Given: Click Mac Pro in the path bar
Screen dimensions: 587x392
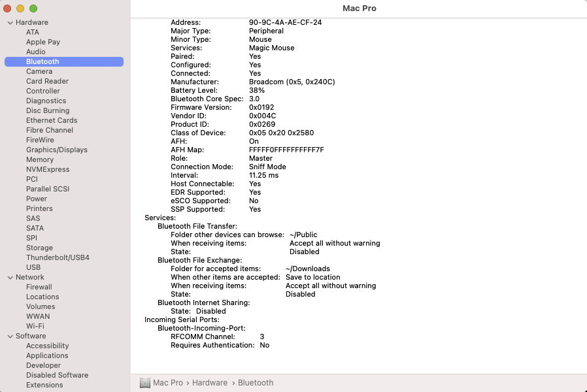Looking at the screenshot, I should 168,383.
